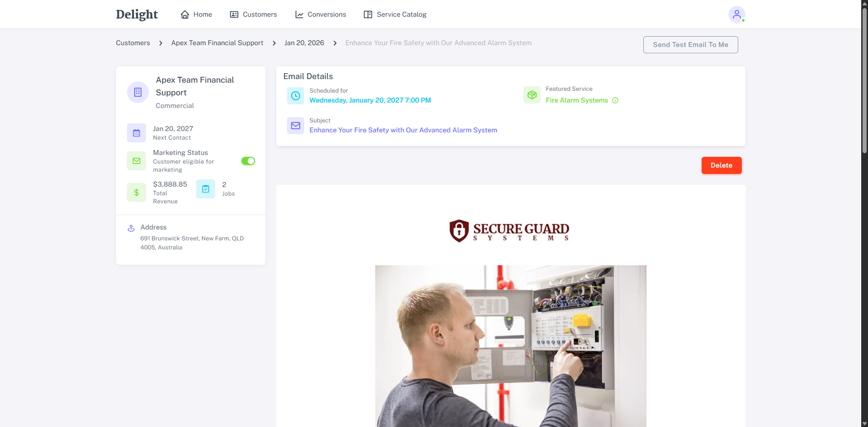Click the chevron after Customers breadcrumb

click(160, 43)
